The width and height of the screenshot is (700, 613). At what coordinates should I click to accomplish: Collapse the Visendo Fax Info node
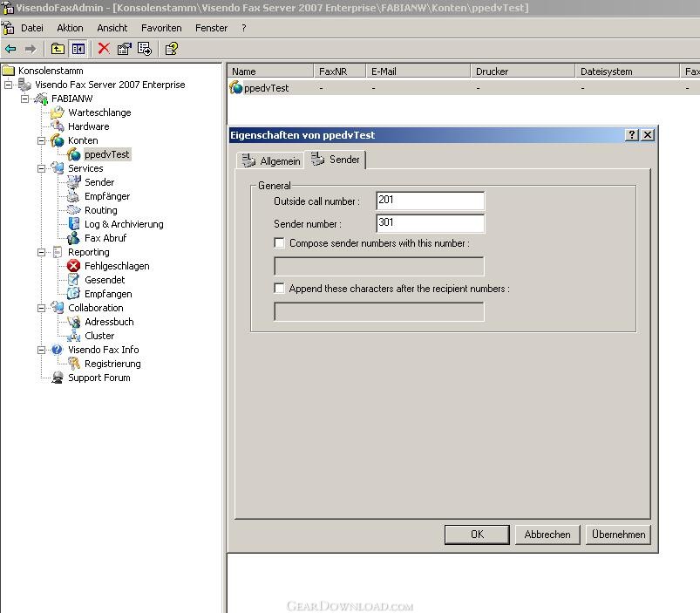41,350
